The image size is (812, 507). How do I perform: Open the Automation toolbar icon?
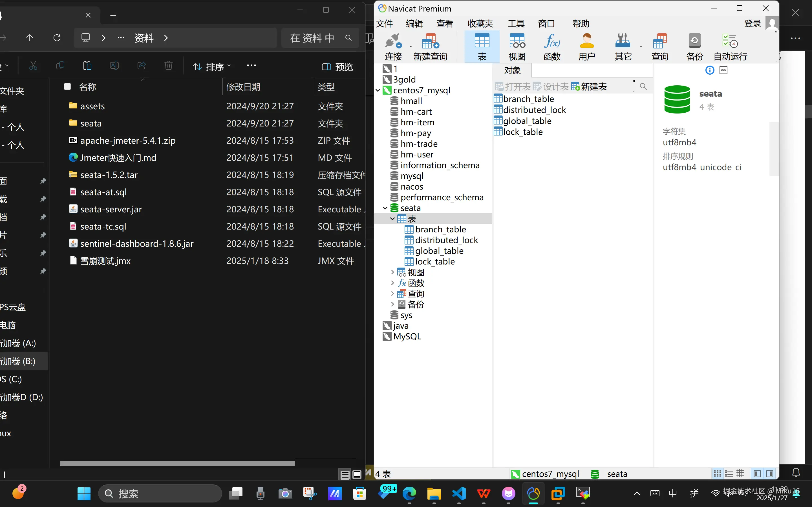pos(730,41)
